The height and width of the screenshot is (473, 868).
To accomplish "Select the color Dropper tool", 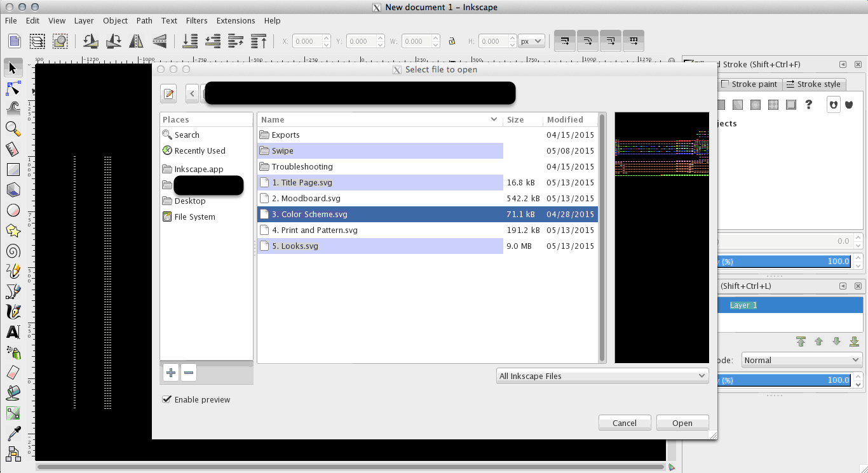I will (13, 434).
